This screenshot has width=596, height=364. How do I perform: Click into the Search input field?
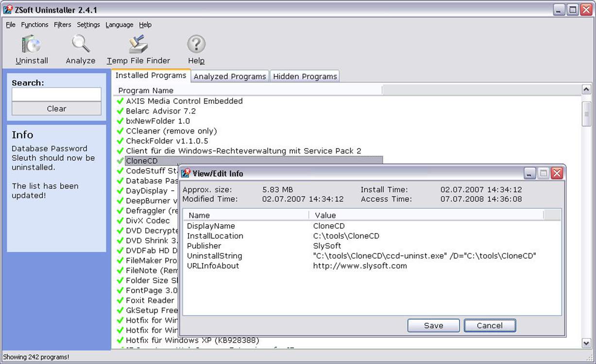point(56,94)
